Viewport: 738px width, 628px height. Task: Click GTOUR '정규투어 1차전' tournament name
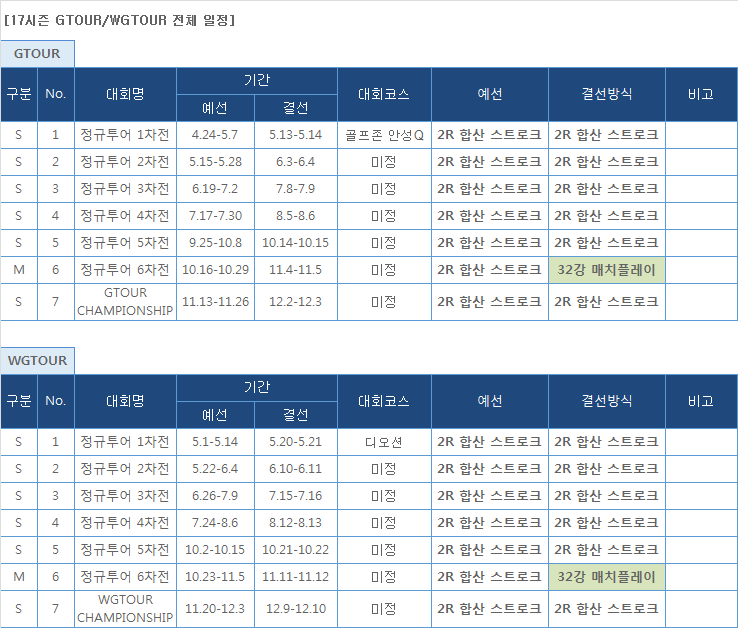pos(125,135)
